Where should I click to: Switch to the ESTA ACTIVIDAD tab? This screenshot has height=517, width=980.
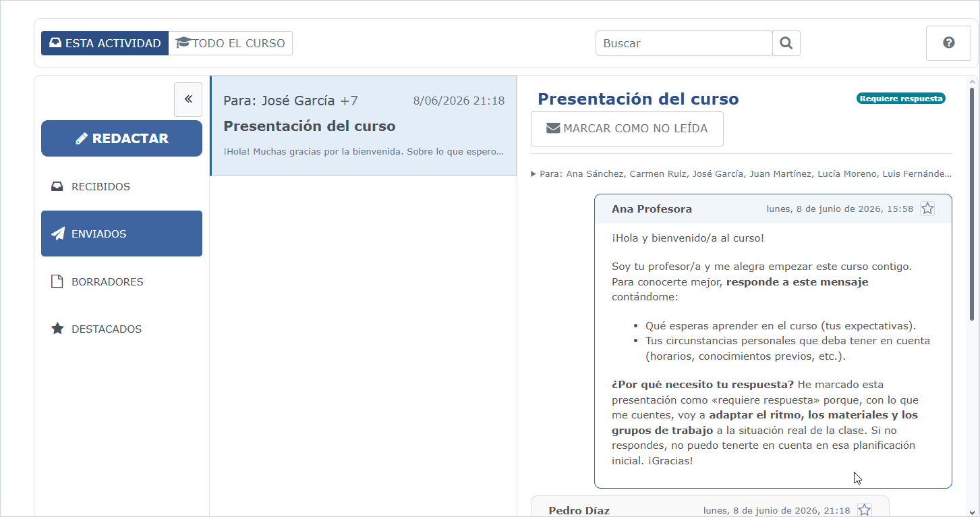pos(105,43)
